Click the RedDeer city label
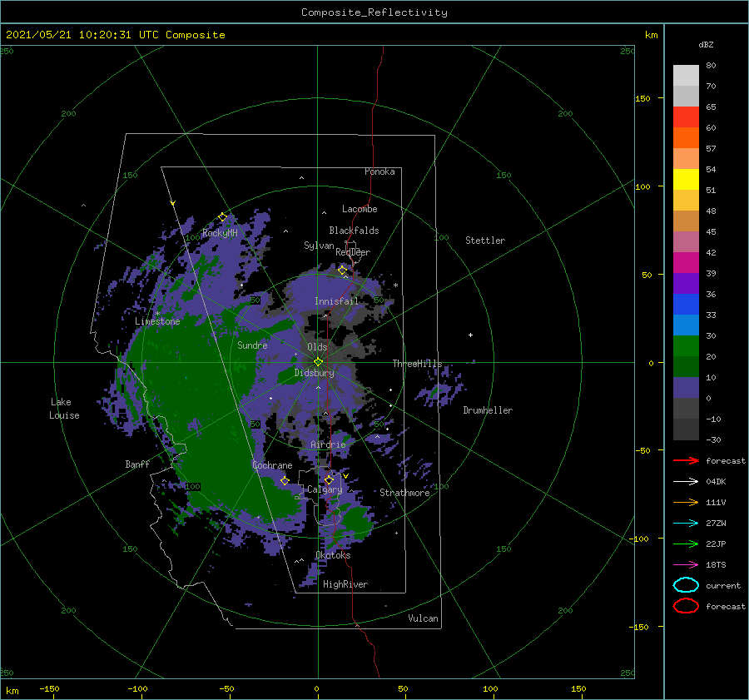The image size is (749, 700). 353,252
